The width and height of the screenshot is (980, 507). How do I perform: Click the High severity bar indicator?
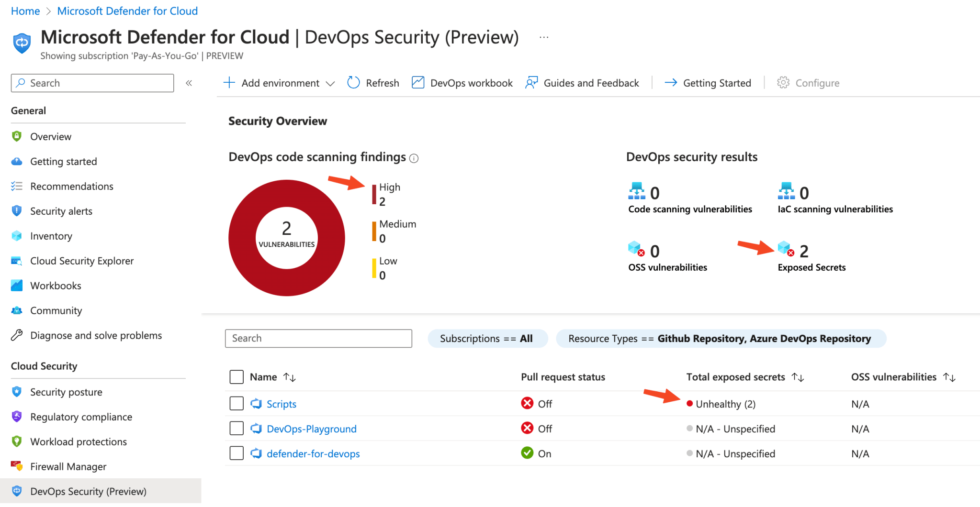pos(374,194)
